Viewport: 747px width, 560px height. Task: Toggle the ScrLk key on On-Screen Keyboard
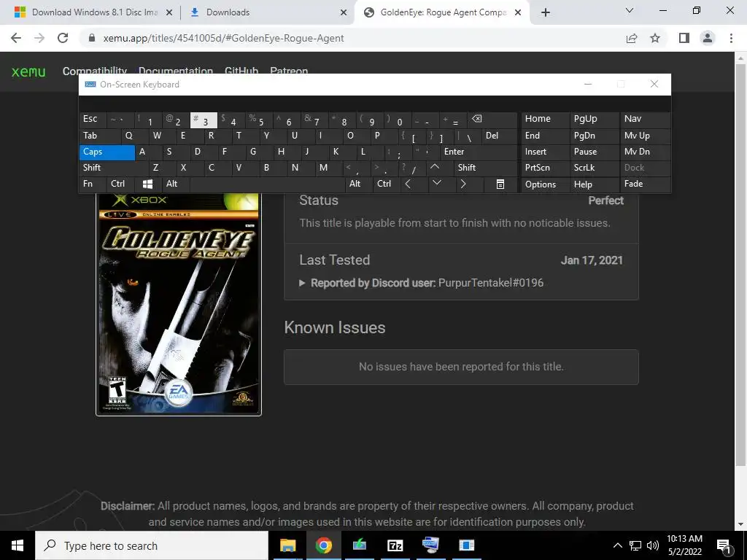pos(594,168)
